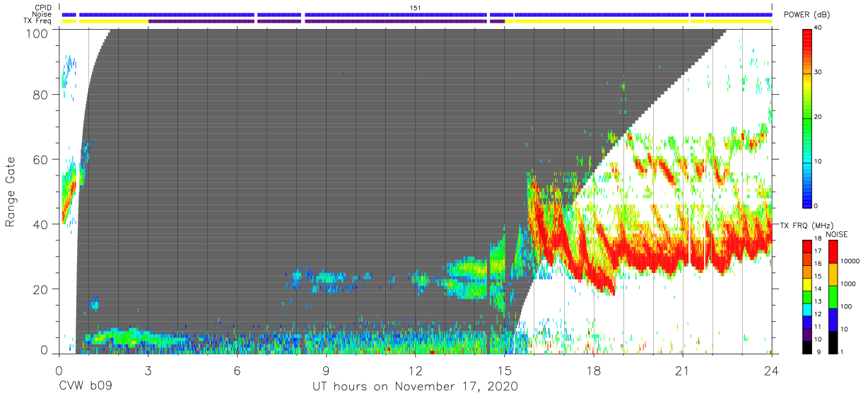Click the Range Gate axis title
This screenshot has height=401, width=868.
coord(11,192)
